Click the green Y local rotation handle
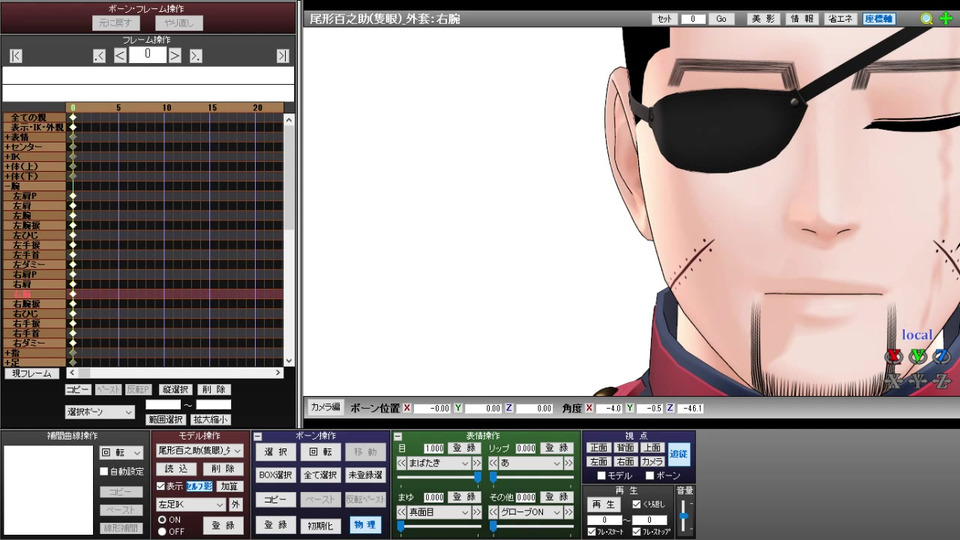This screenshot has height=540, width=960. pyautogui.click(x=918, y=356)
